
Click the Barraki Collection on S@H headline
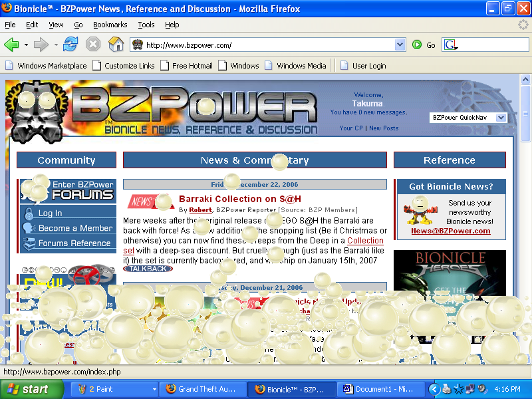[240, 199]
